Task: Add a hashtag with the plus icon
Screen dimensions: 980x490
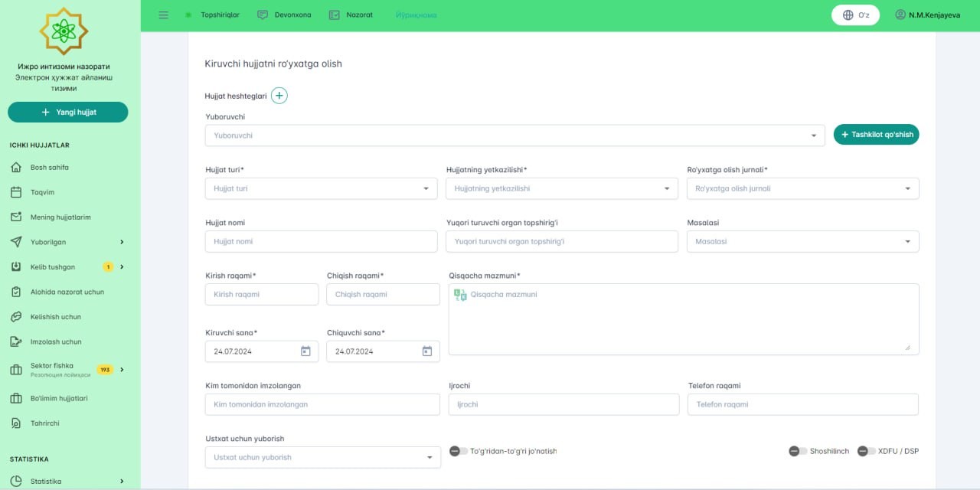Action: [279, 96]
